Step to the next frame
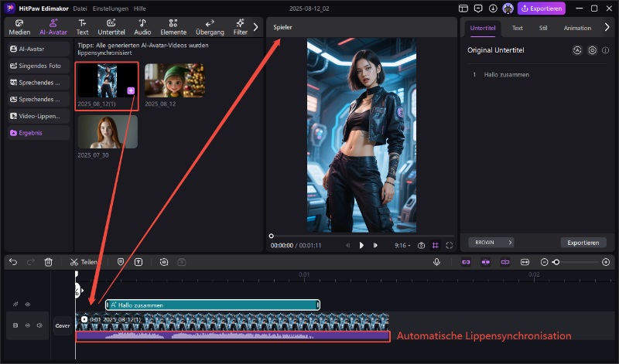619x364 pixels. (375, 245)
